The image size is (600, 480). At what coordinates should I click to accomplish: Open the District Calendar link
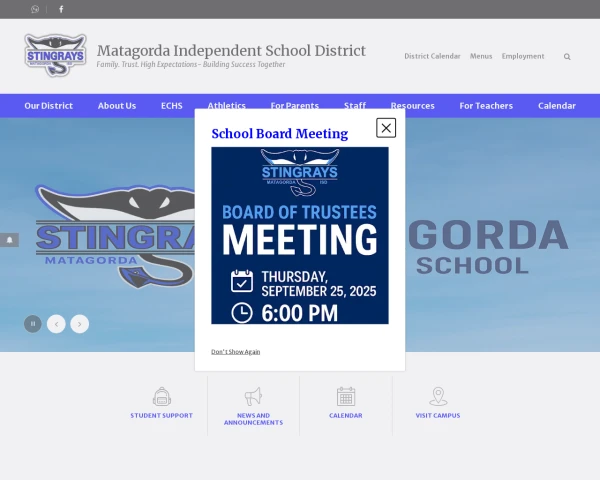432,56
